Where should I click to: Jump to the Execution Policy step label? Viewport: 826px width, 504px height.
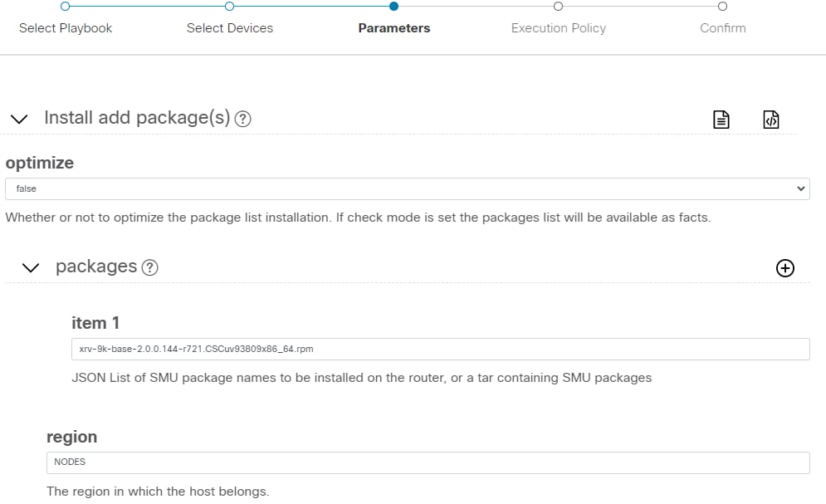tap(559, 28)
